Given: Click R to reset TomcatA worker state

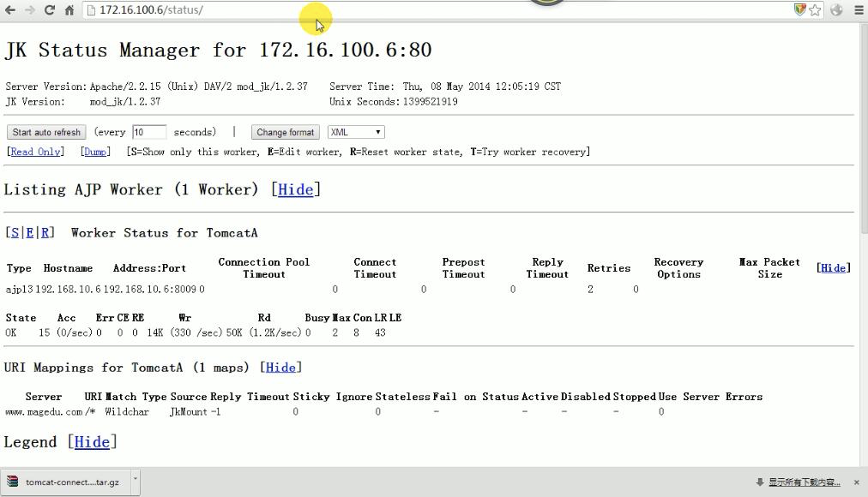Looking at the screenshot, I should [45, 233].
